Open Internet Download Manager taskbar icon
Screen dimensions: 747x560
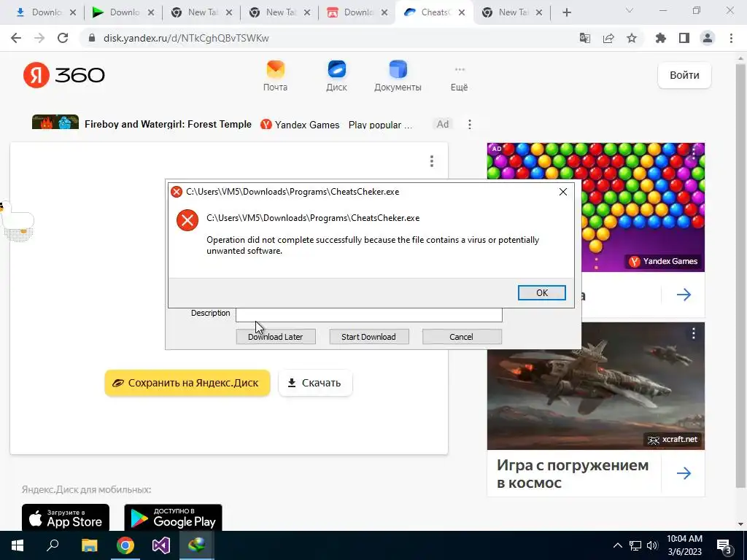coord(197,545)
